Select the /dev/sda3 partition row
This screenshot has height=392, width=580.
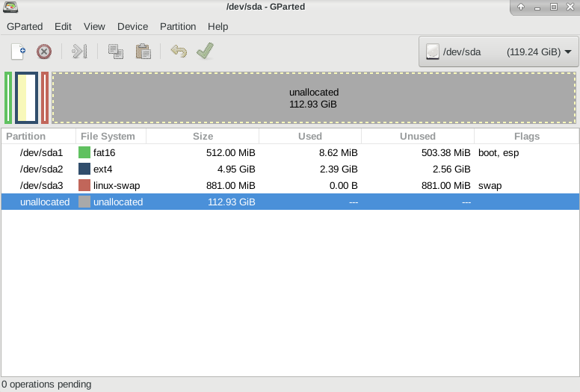(x=290, y=185)
